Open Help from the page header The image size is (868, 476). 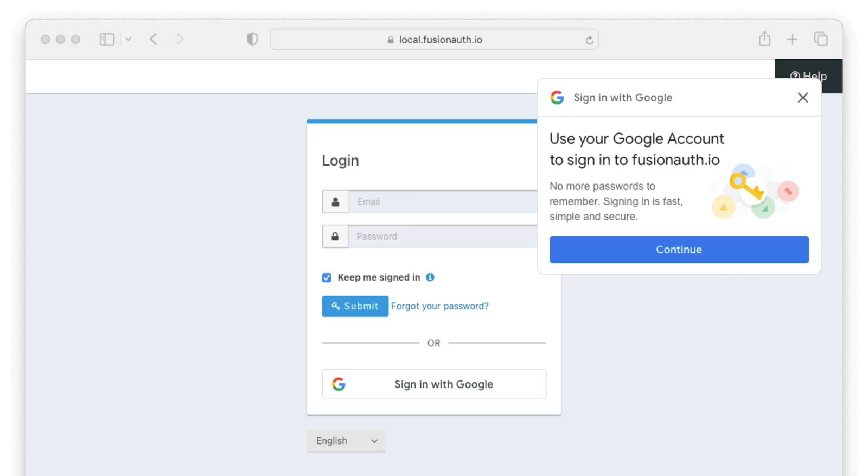click(809, 75)
